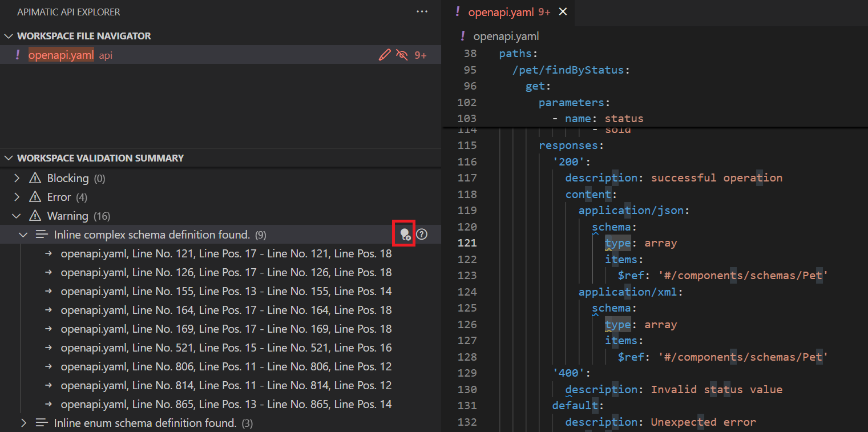Click 'type: array' on line 121
Screen dimensions: 868x432
click(x=641, y=243)
